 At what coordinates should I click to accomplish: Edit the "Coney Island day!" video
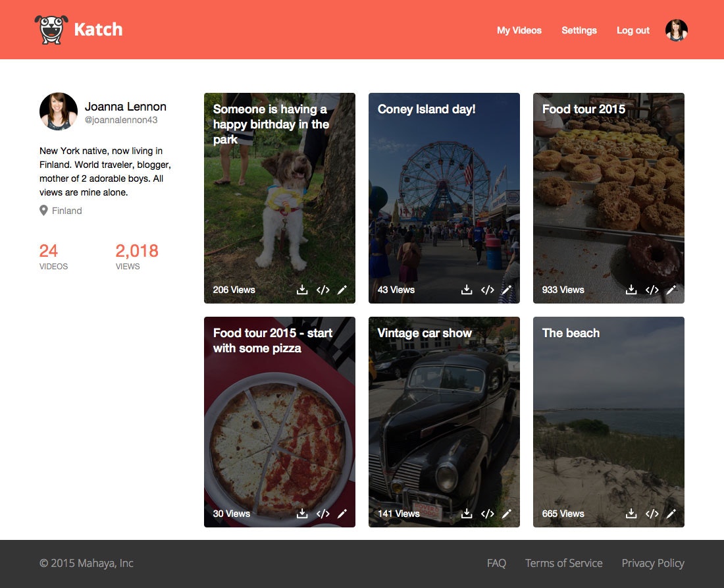[506, 289]
